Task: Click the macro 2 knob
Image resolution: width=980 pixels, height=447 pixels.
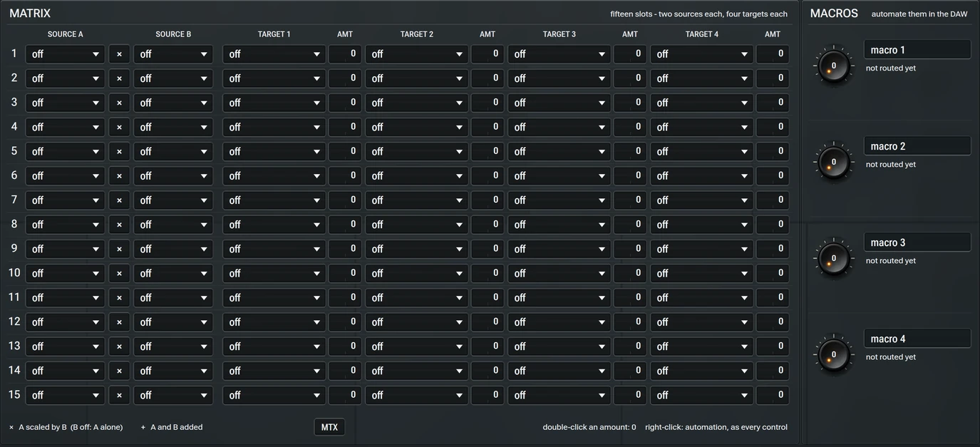Action: click(x=833, y=162)
